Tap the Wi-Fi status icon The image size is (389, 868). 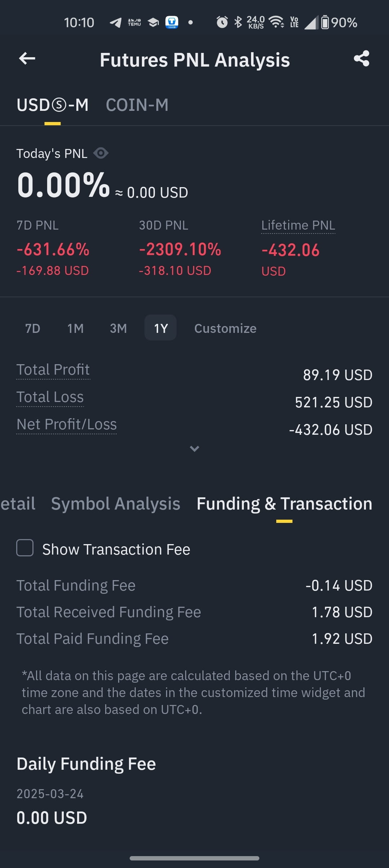coord(277,22)
